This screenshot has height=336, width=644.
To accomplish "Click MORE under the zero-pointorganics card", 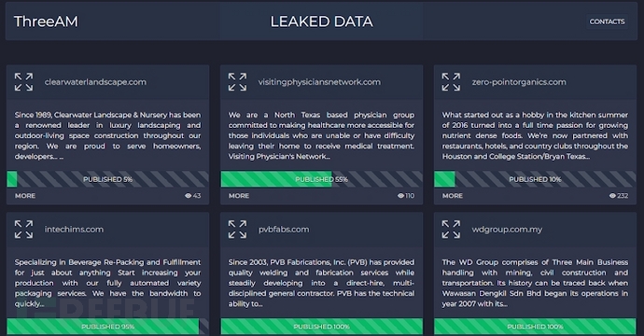I will (x=453, y=195).
